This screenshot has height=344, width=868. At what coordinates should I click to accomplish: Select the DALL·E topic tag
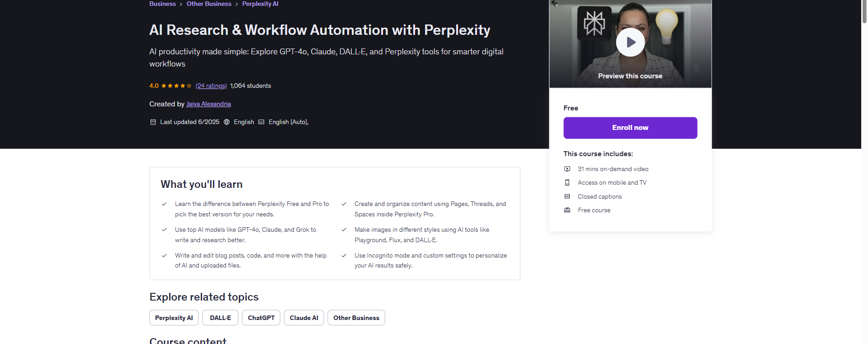[220, 317]
